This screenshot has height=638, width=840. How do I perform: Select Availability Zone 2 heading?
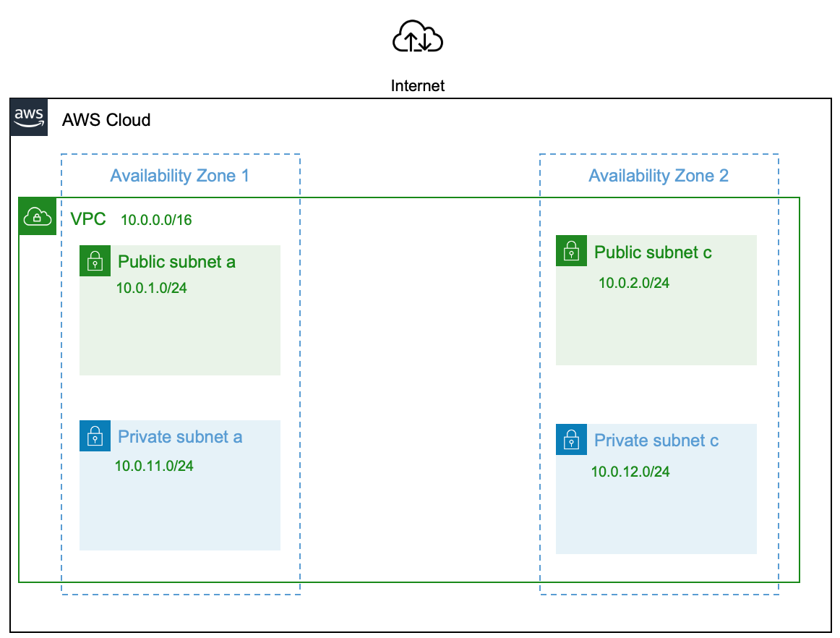[659, 176]
